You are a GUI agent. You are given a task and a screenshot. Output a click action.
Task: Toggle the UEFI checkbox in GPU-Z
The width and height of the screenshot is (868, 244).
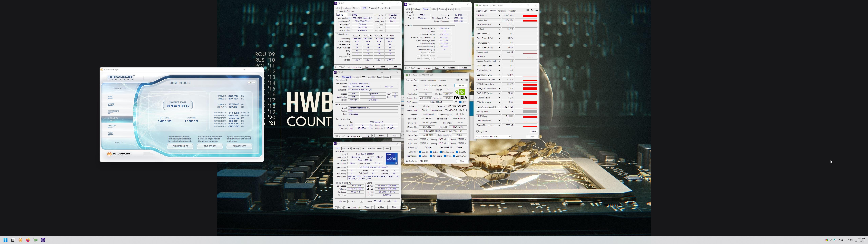click(460, 102)
